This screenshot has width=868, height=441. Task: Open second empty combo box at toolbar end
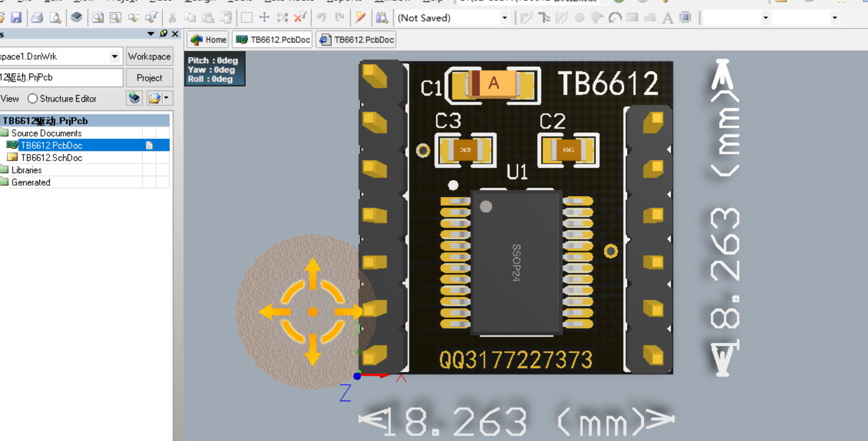pyautogui.click(x=806, y=18)
